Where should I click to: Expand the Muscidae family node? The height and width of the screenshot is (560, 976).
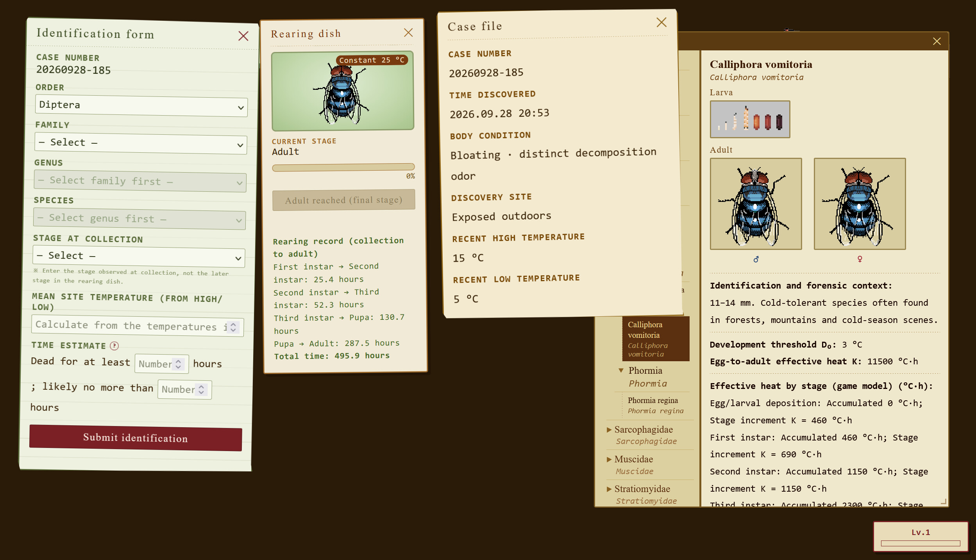(x=609, y=459)
